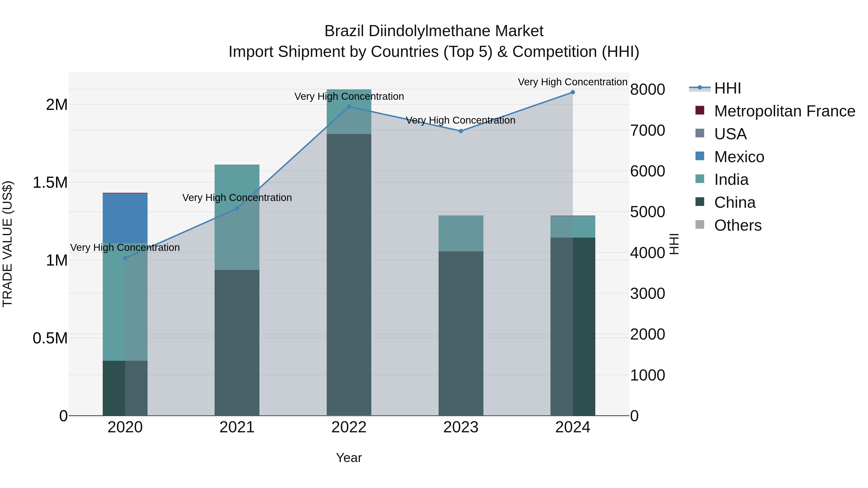Click the China bar segment in 2023
This screenshot has width=868, height=488.
[461, 334]
